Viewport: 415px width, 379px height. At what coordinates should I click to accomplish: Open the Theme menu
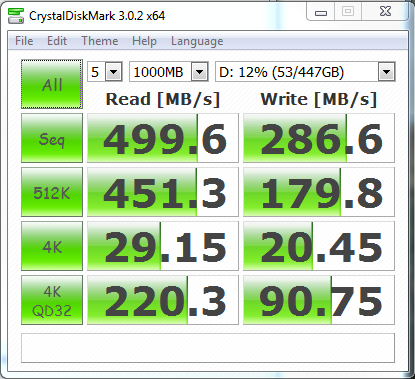coord(100,41)
